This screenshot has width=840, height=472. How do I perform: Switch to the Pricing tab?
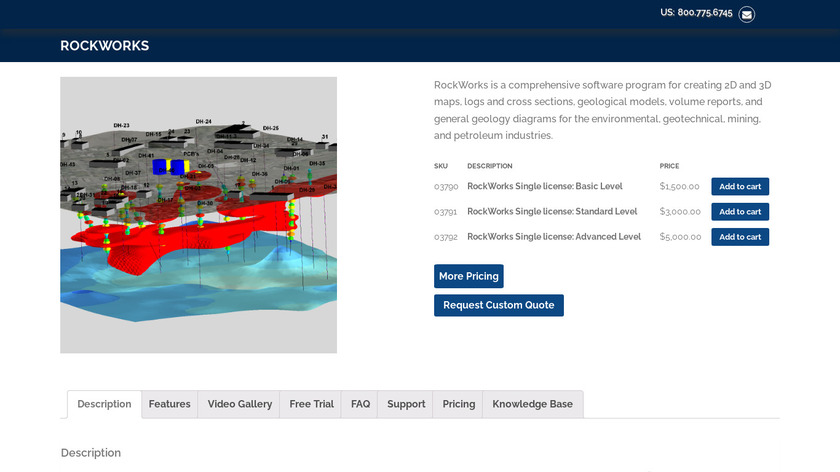click(458, 404)
